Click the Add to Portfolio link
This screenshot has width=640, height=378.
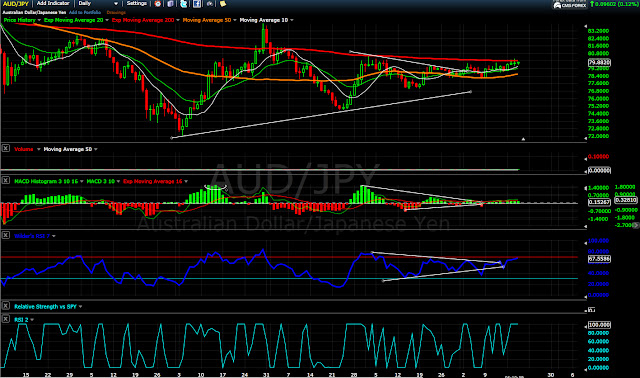[x=86, y=13]
